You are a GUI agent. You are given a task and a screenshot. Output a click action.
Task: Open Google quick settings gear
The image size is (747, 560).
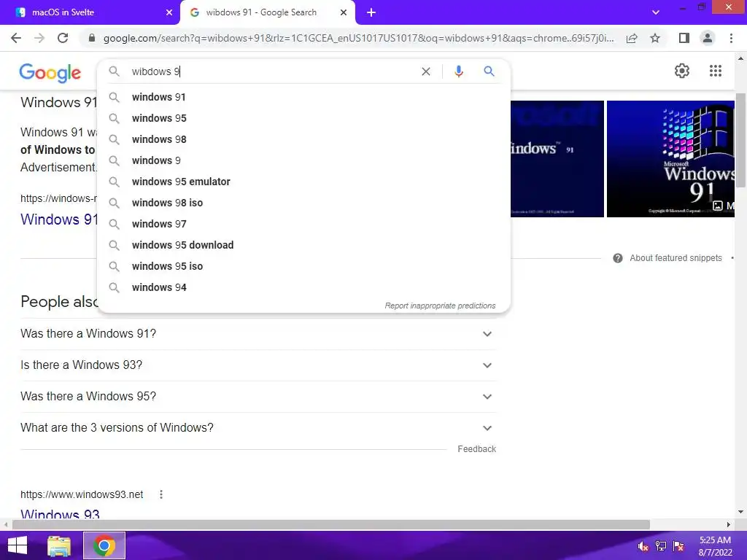[682, 71]
